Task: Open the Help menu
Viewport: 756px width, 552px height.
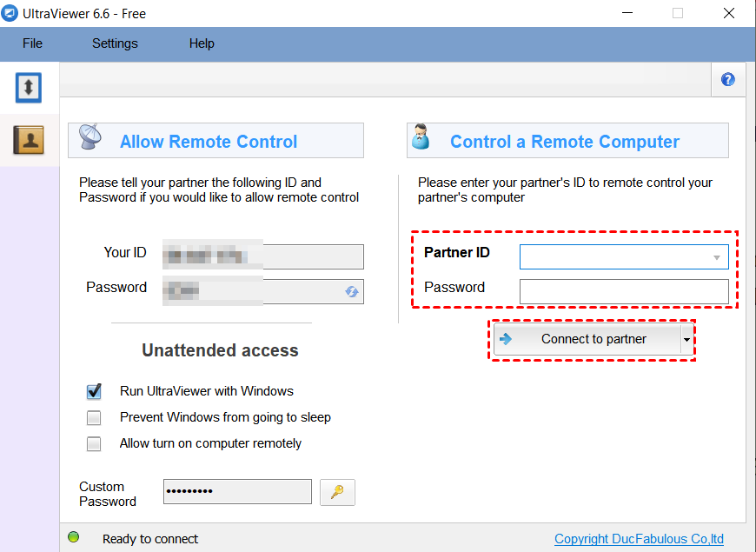Action: (202, 43)
